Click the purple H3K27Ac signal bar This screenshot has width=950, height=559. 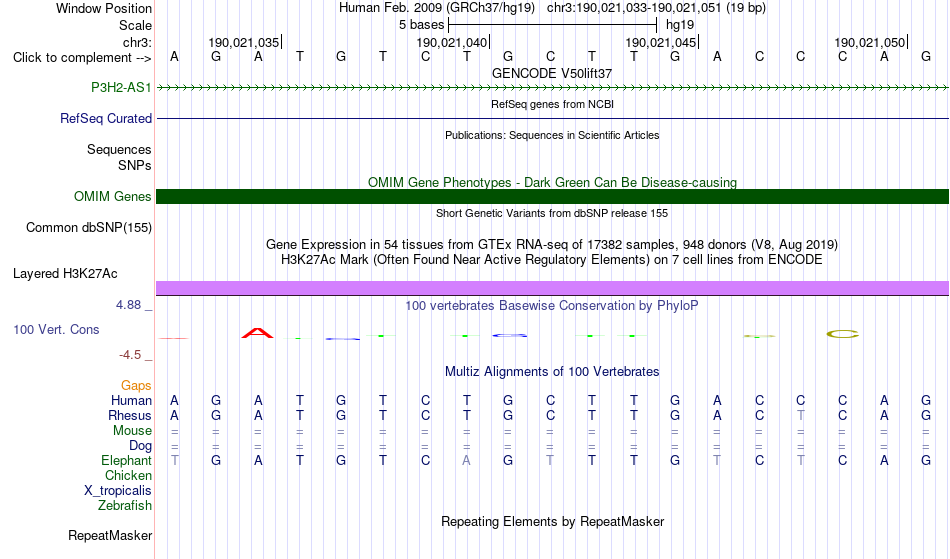pyautogui.click(x=553, y=288)
